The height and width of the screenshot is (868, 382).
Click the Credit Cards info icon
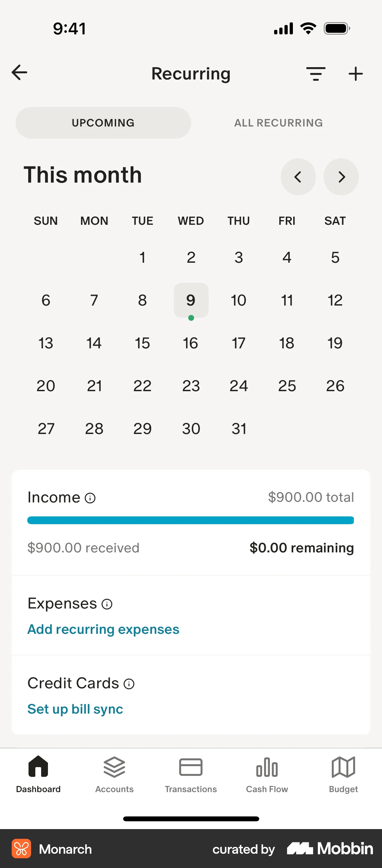129,684
